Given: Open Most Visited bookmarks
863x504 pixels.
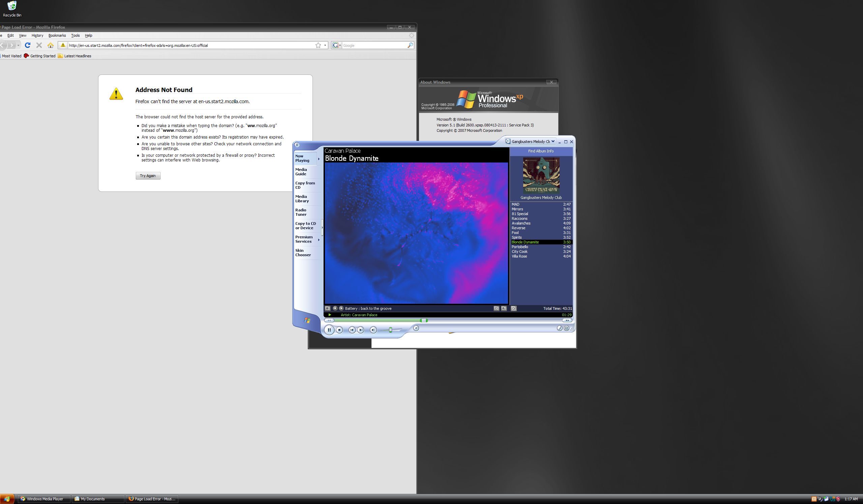Looking at the screenshot, I should [x=11, y=56].
